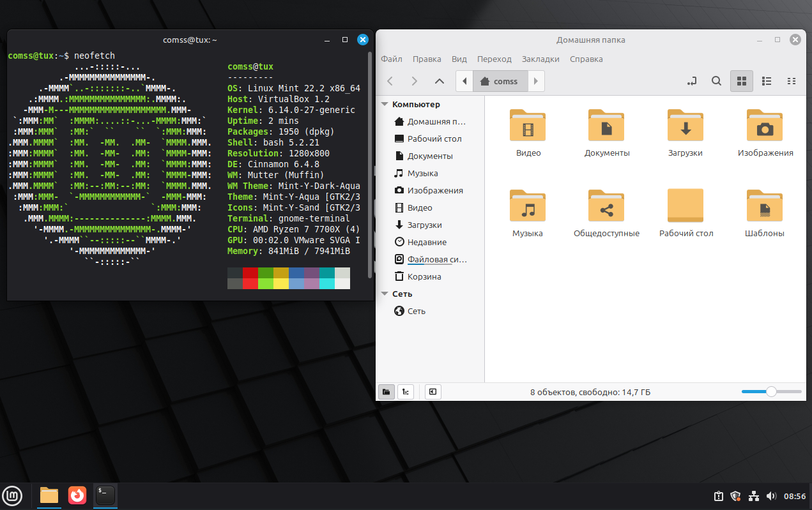This screenshot has width=812, height=510.
Task: Click the search magnifier icon in toolbar
Action: pyautogui.click(x=717, y=81)
